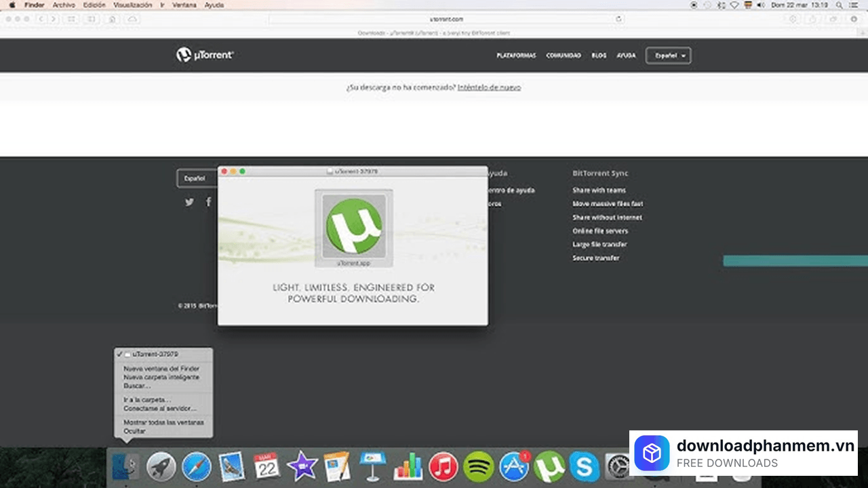Click the Twitter icon in the footer
Viewport: 868px width, 488px height.
click(189, 201)
